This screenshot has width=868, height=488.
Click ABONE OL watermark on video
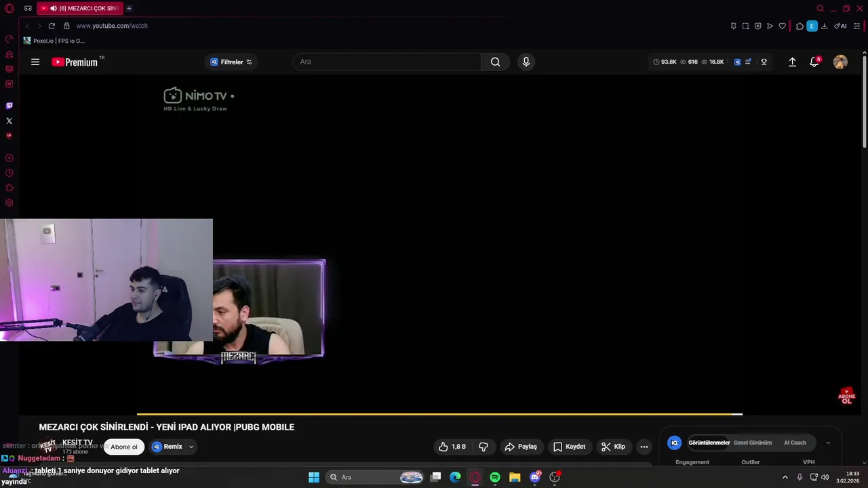pyautogui.click(x=846, y=396)
